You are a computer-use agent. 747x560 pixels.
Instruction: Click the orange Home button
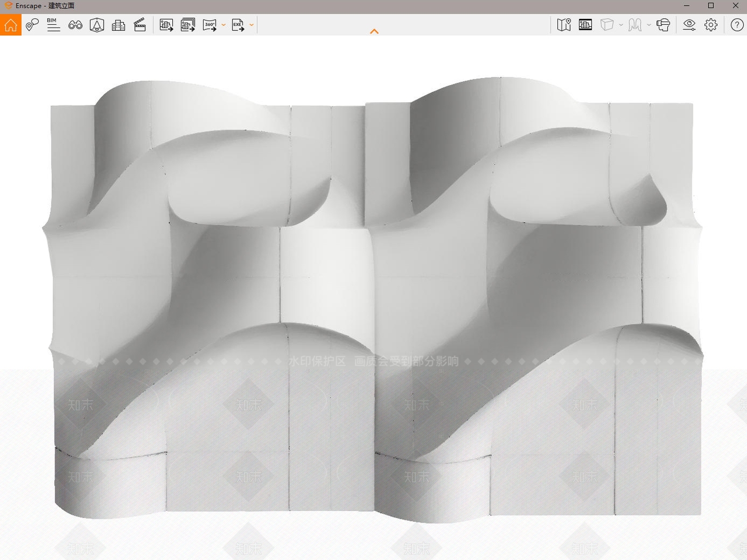pyautogui.click(x=10, y=25)
